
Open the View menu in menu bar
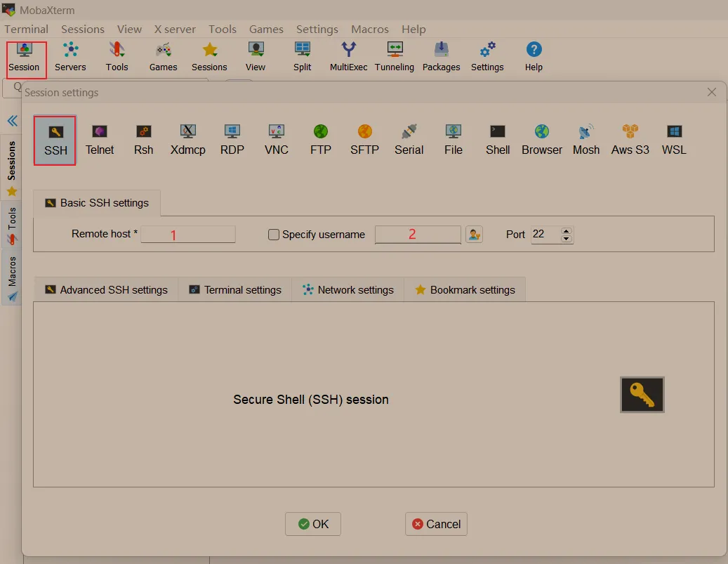[129, 29]
